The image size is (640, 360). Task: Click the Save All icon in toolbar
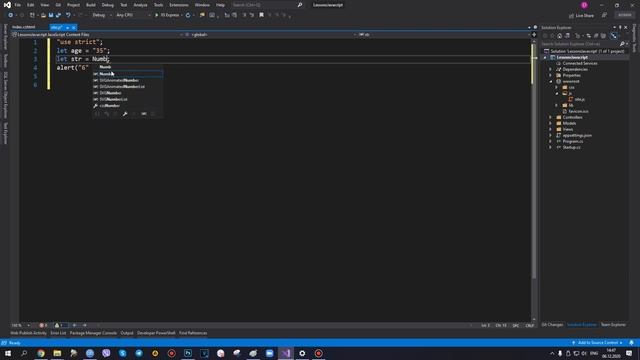click(x=58, y=15)
